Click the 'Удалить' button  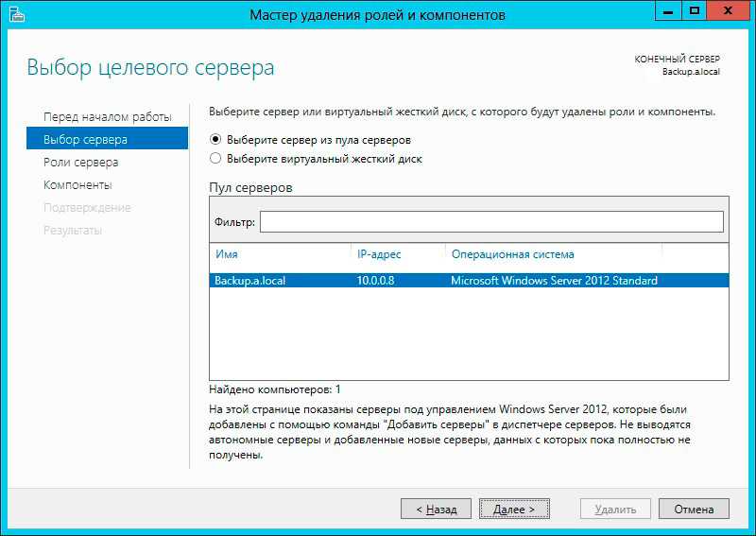[616, 509]
